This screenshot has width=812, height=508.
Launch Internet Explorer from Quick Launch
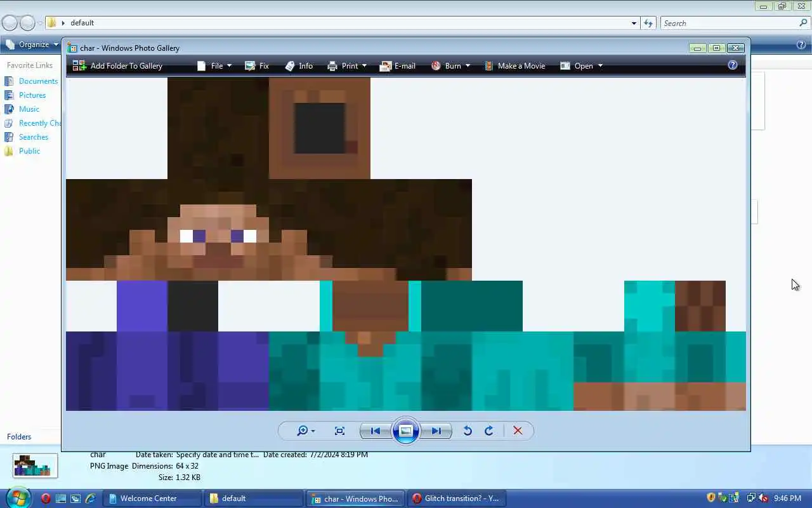click(x=90, y=498)
